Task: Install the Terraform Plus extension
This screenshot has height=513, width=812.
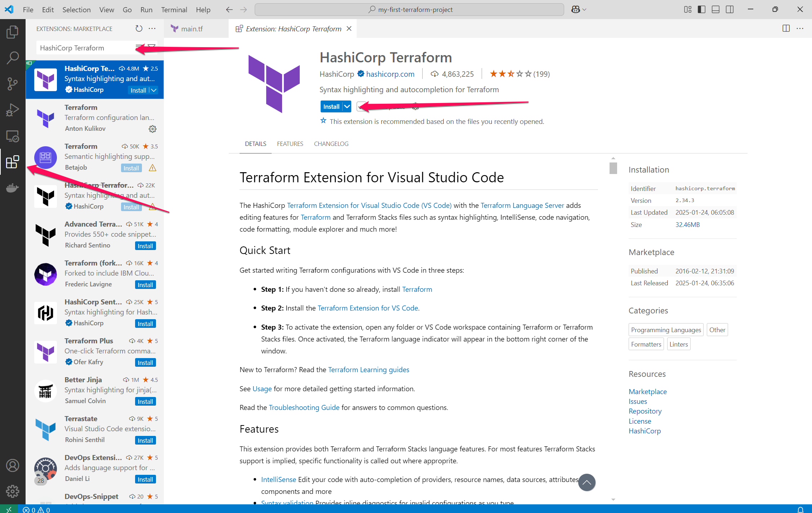Action: tap(145, 362)
